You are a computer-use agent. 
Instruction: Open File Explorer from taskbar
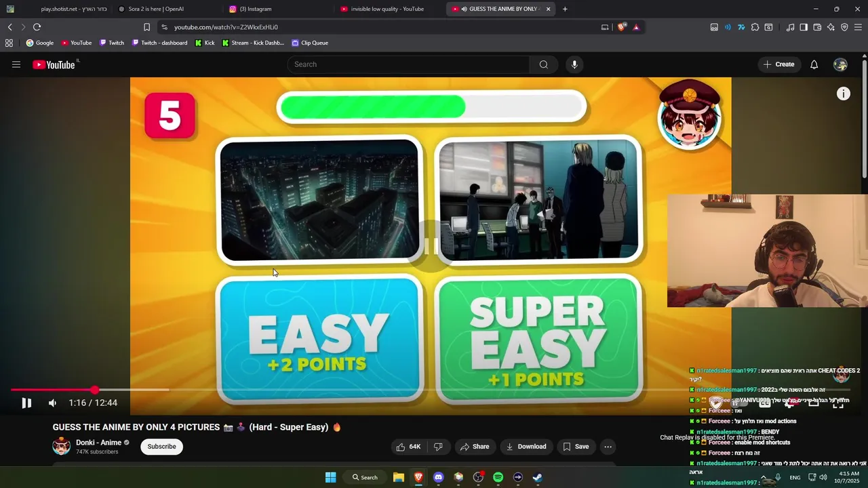[399, 477]
